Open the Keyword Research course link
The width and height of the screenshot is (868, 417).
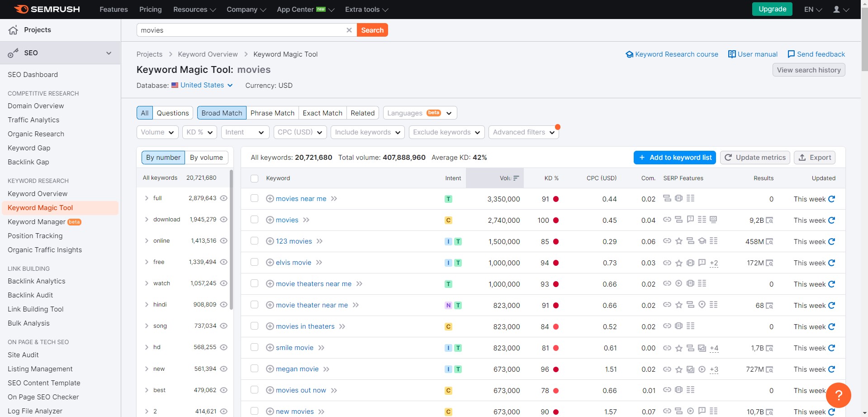click(672, 54)
